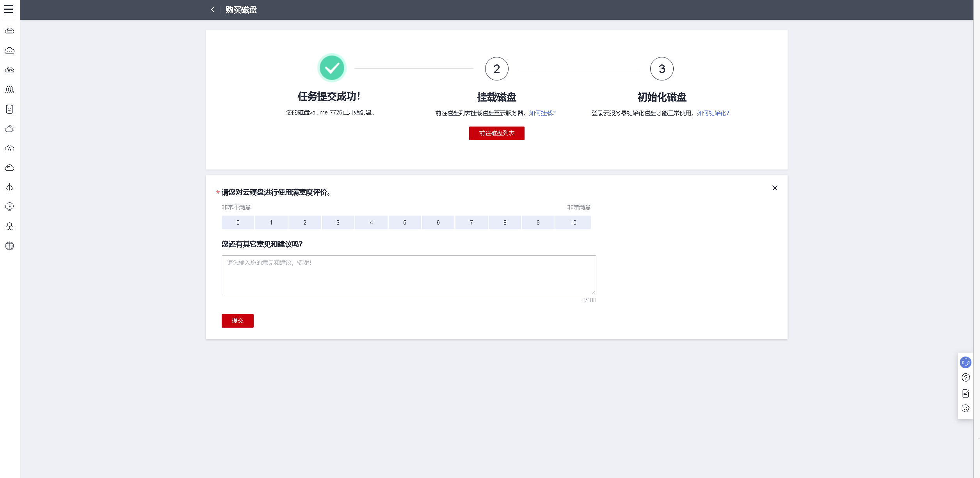The width and height of the screenshot is (980, 478).
Task: Open the question mark help icon
Action: point(965,378)
